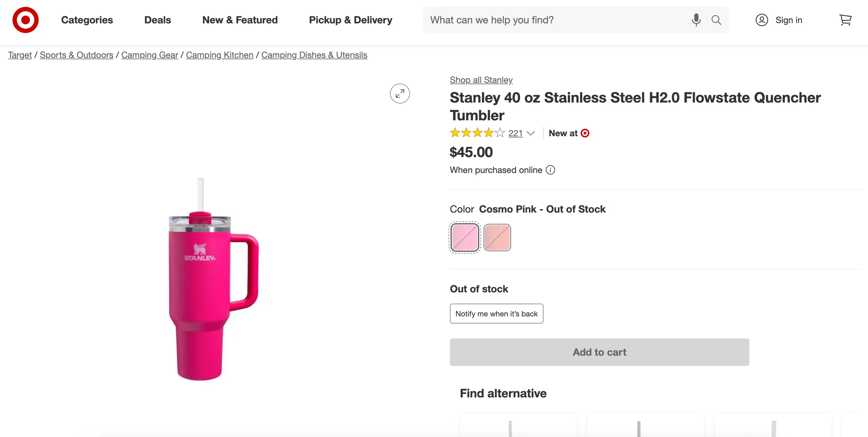Screen dimensions: 868x437
Task: Open the New & Featured dropdown
Action: [x=240, y=20]
